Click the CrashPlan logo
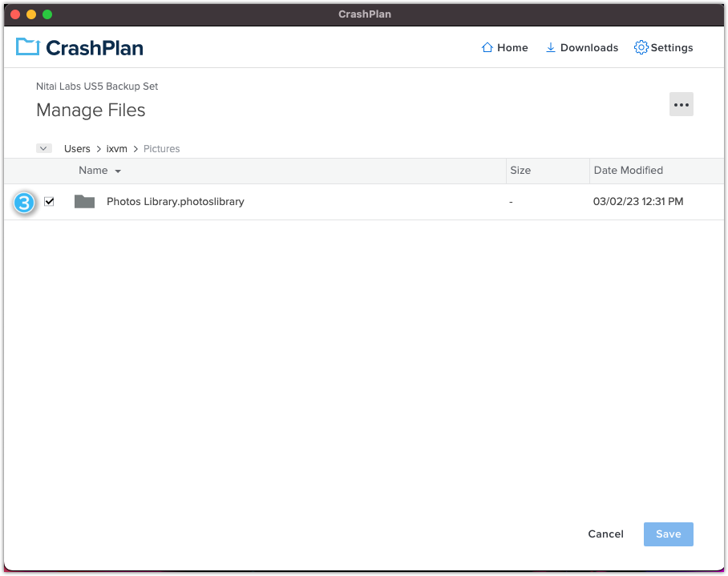The height and width of the screenshot is (576, 728). click(x=79, y=47)
